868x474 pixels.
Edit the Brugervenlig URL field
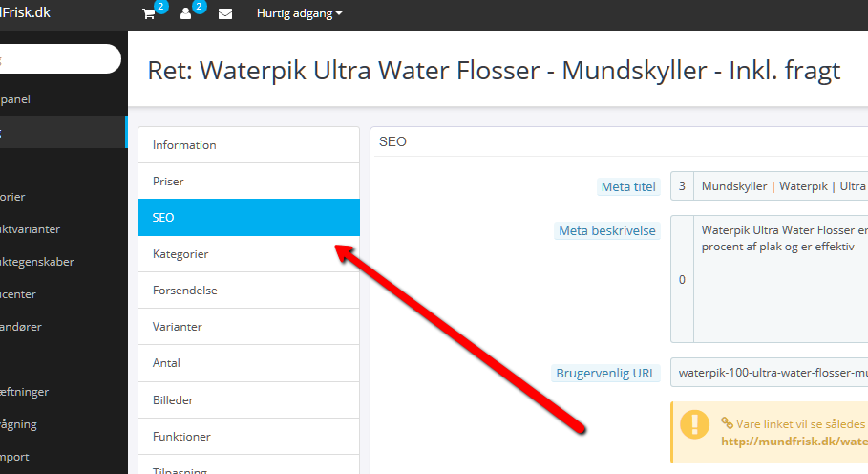click(x=770, y=372)
